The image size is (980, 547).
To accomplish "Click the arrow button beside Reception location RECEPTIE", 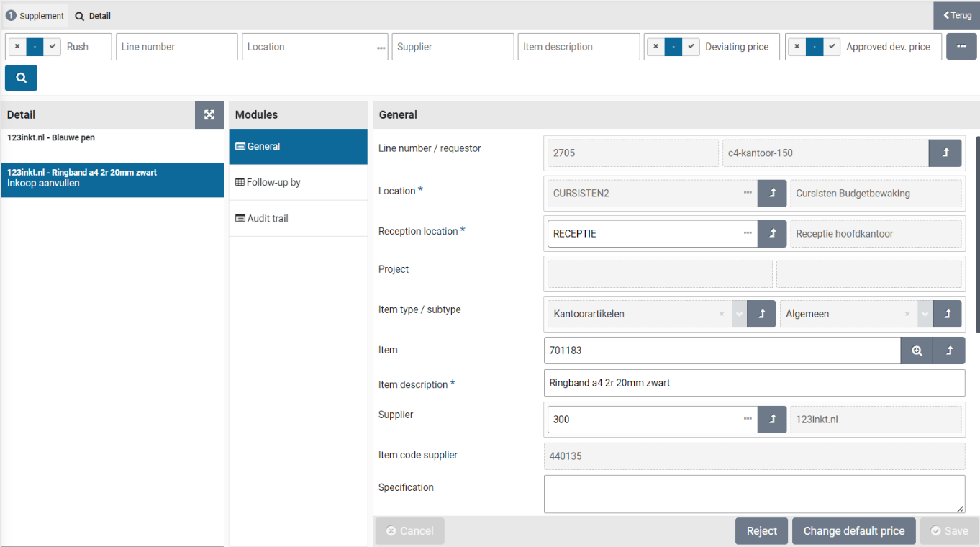I will (772, 234).
